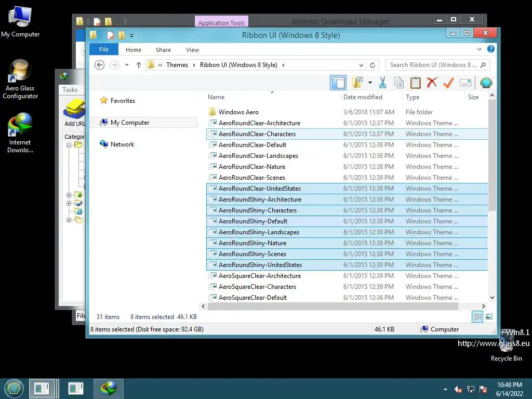Open the Start menu seashell button
This screenshot has height=399, width=532.
(14, 388)
